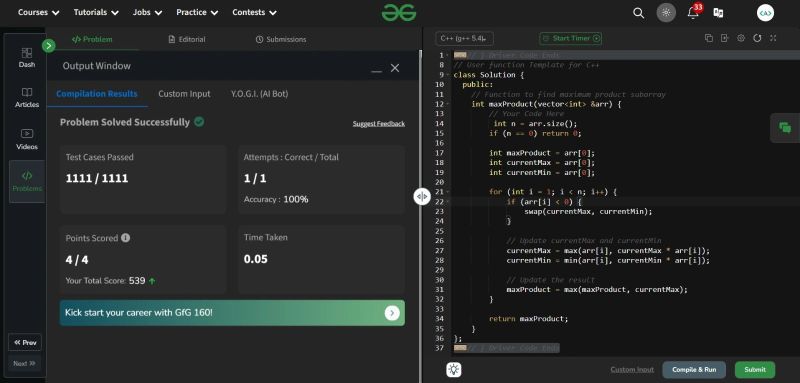Click the language translate icon
The width and height of the screenshot is (800, 383).
[x=718, y=13]
